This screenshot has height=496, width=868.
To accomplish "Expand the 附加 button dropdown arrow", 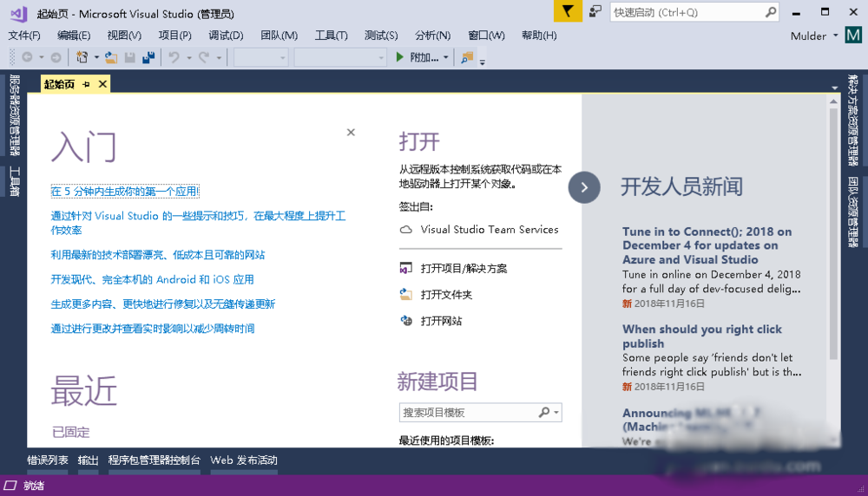I will point(446,57).
